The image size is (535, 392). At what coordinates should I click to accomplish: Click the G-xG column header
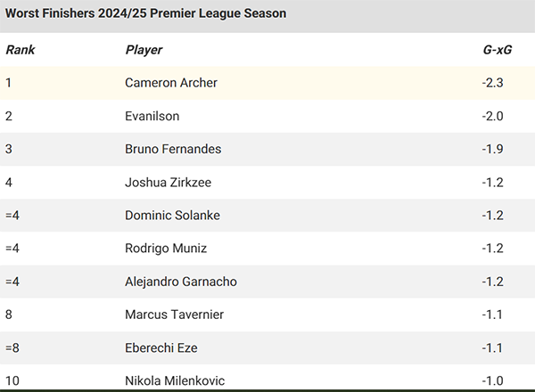point(495,50)
